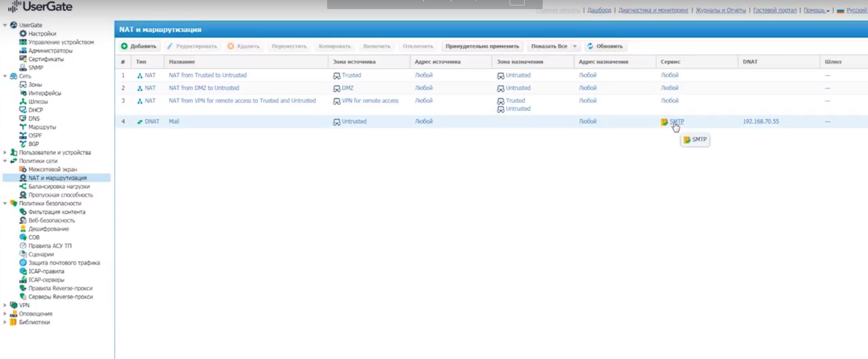This screenshot has height=359, width=868.
Task: Open Серверы Reverse-прокси tree item
Action: pyautogui.click(x=61, y=297)
